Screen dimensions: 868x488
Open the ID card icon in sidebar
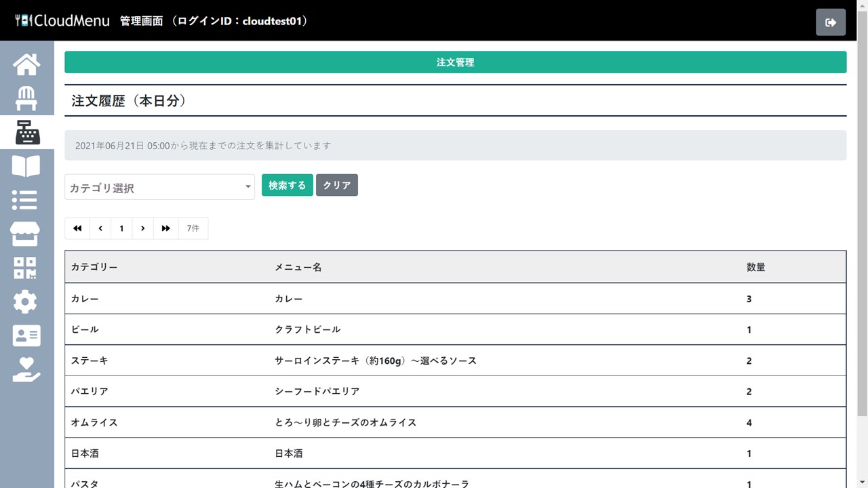(26, 335)
